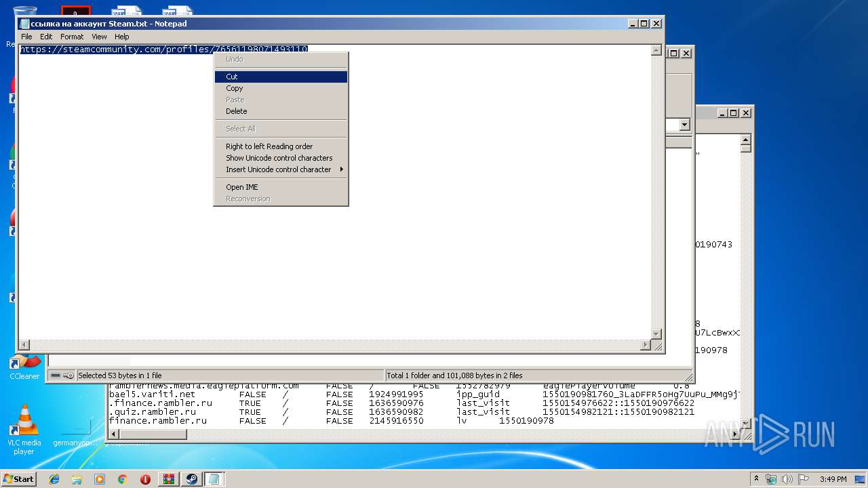Choose Delete from the context menu

click(x=281, y=111)
